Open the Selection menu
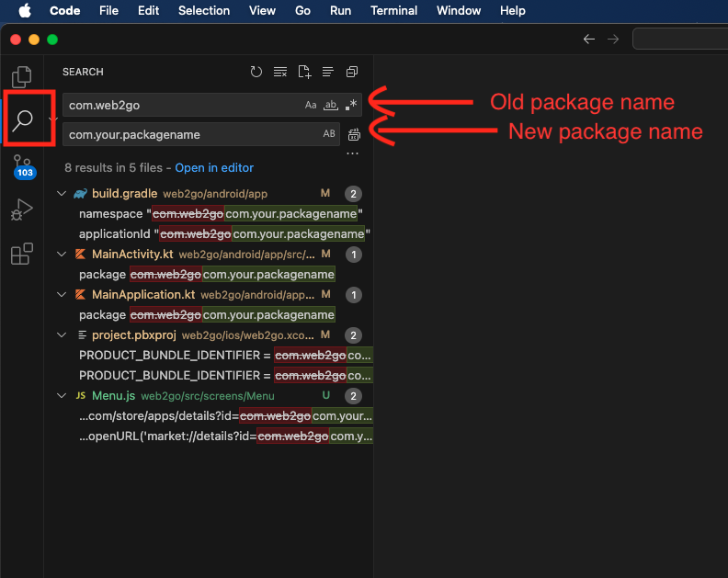The height and width of the screenshot is (578, 728). (x=204, y=11)
